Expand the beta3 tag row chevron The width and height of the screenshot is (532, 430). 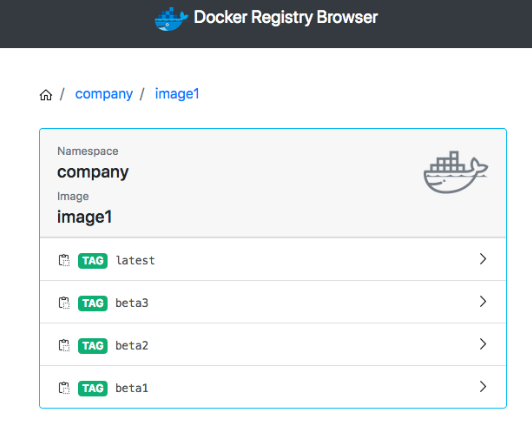(483, 301)
